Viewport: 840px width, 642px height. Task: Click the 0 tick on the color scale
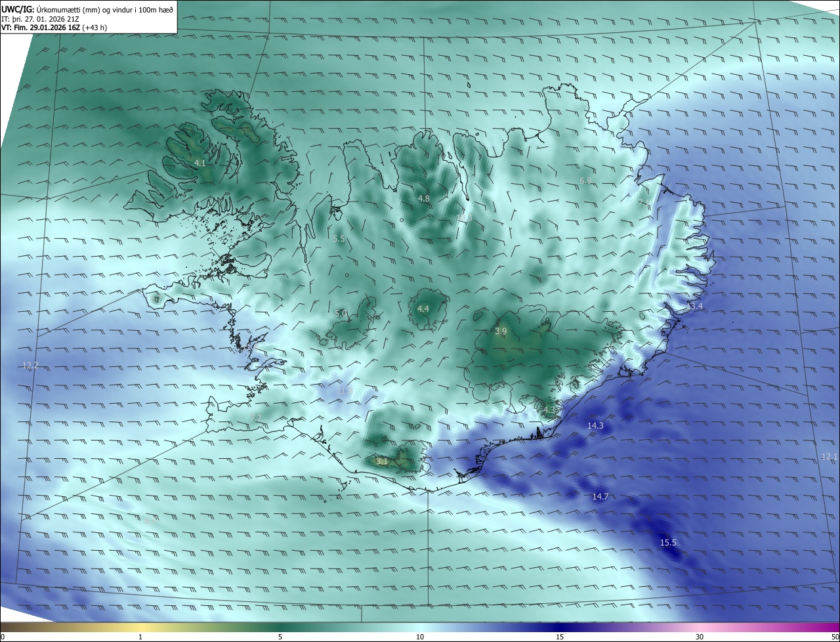(2, 637)
